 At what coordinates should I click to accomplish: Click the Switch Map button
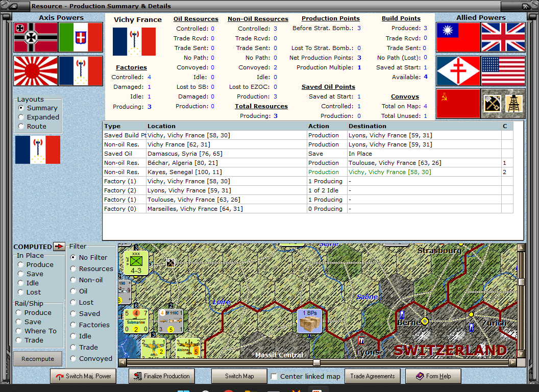tap(239, 376)
